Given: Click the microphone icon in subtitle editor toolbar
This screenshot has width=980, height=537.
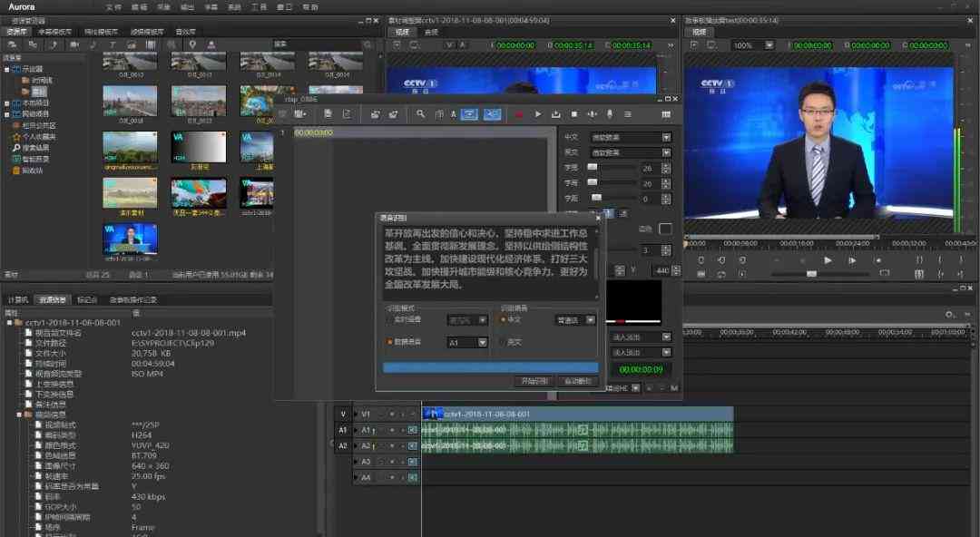Looking at the screenshot, I should coord(610,114).
